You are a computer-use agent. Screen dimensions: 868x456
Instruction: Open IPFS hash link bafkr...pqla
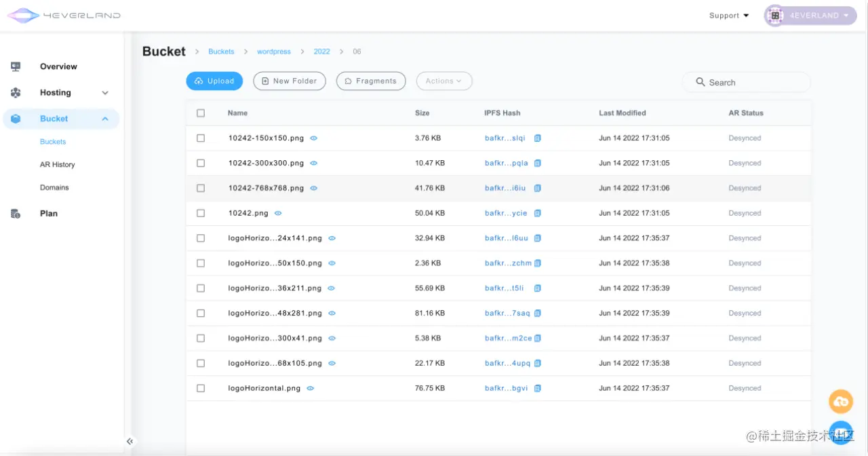[x=507, y=163]
